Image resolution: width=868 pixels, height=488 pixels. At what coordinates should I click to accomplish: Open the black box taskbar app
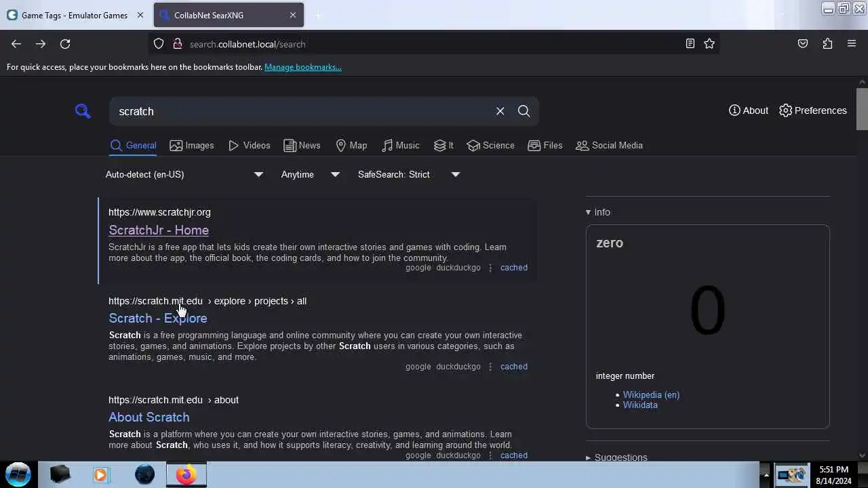coord(60,474)
